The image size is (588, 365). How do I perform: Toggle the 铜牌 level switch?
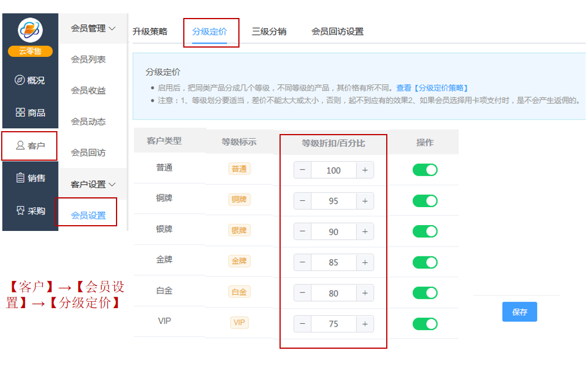coord(425,201)
